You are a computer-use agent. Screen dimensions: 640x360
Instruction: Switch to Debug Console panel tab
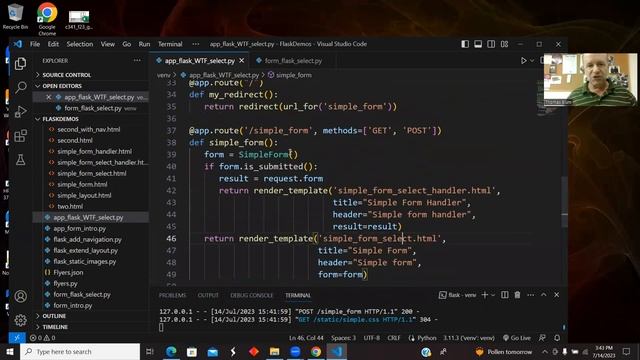(251, 296)
